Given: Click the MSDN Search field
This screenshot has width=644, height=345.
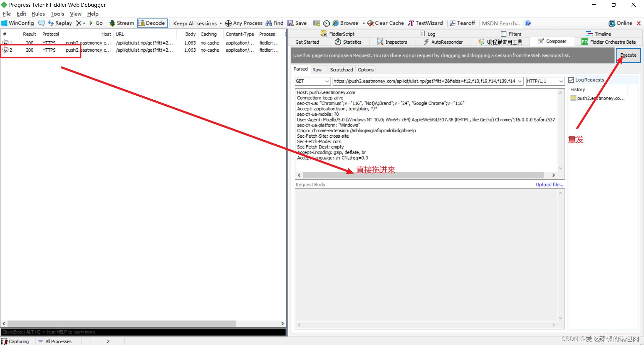Looking at the screenshot, I should [501, 23].
